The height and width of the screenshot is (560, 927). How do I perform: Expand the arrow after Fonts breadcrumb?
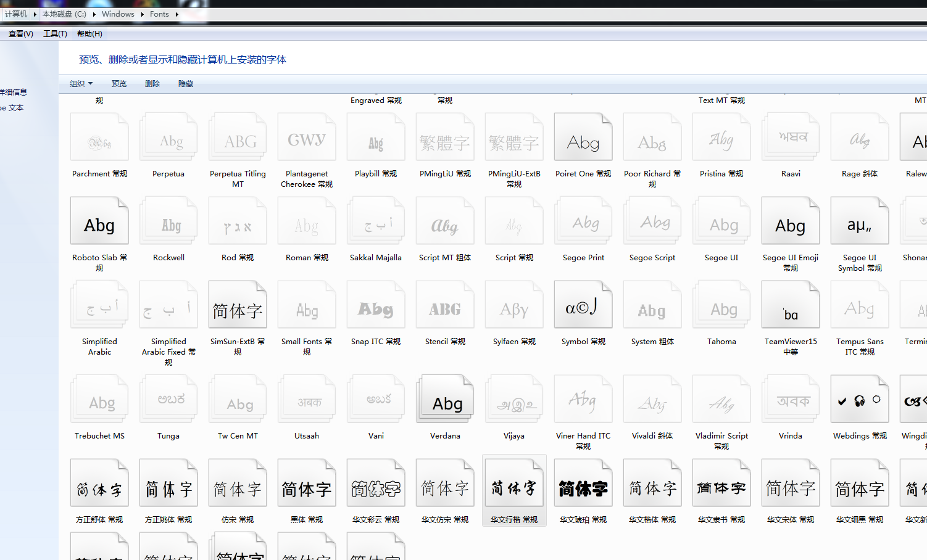[177, 14]
